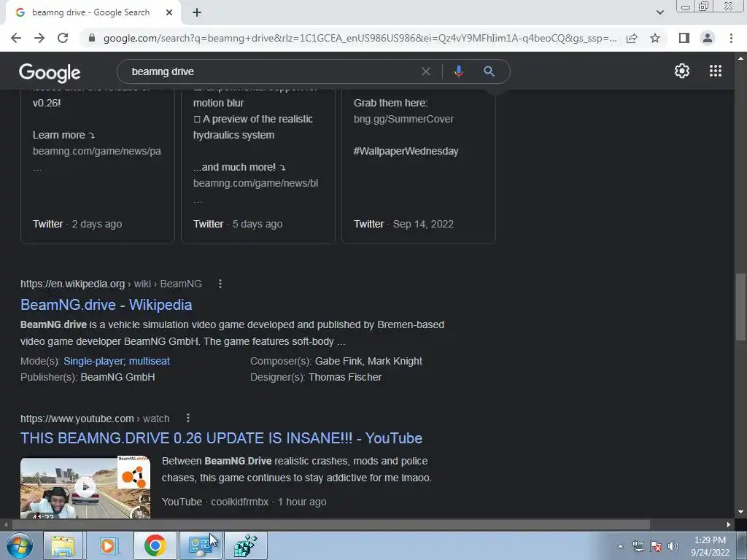This screenshot has height=560, width=747.
Task: Start voice search with the microphone
Action: click(x=458, y=71)
